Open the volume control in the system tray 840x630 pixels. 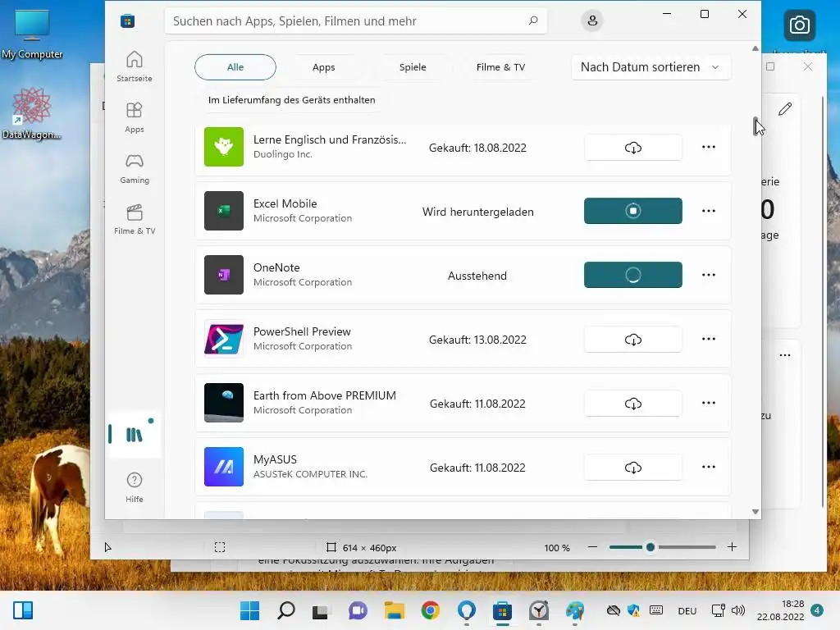pos(738,610)
